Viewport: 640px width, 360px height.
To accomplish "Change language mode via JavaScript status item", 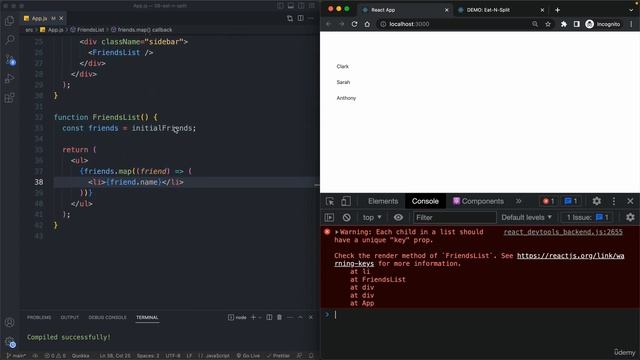I will (x=214, y=356).
